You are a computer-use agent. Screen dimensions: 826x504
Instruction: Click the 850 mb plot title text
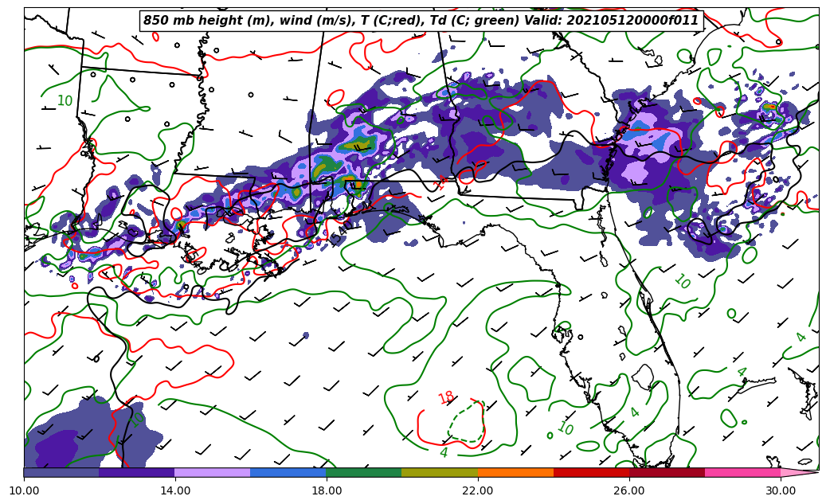[x=421, y=21]
